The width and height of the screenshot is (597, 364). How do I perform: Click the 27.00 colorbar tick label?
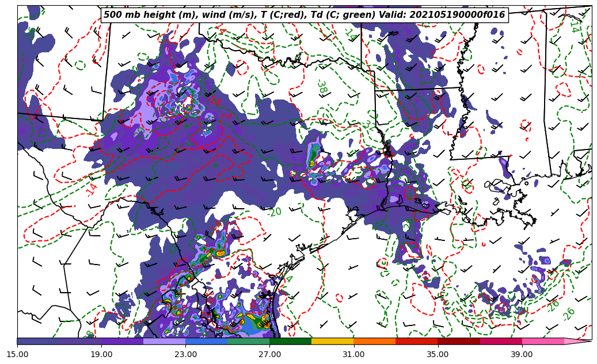click(x=269, y=355)
